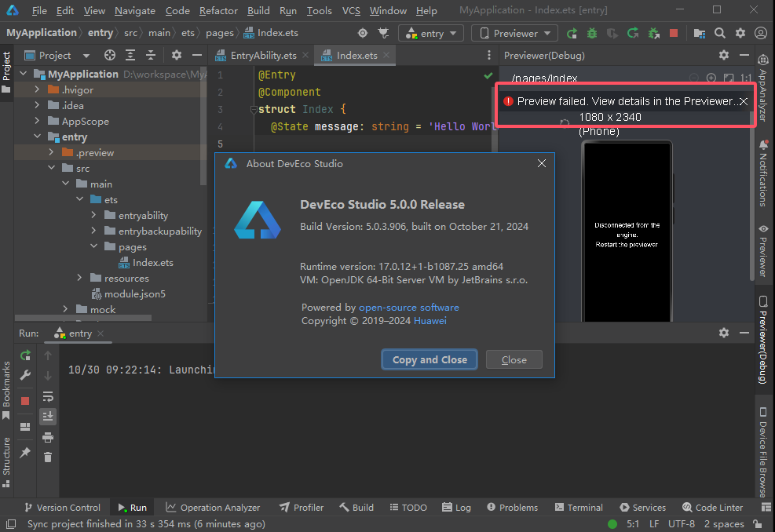Image resolution: width=775 pixels, height=532 pixels.
Task: Open Run panel settings gear
Action: click(x=724, y=333)
